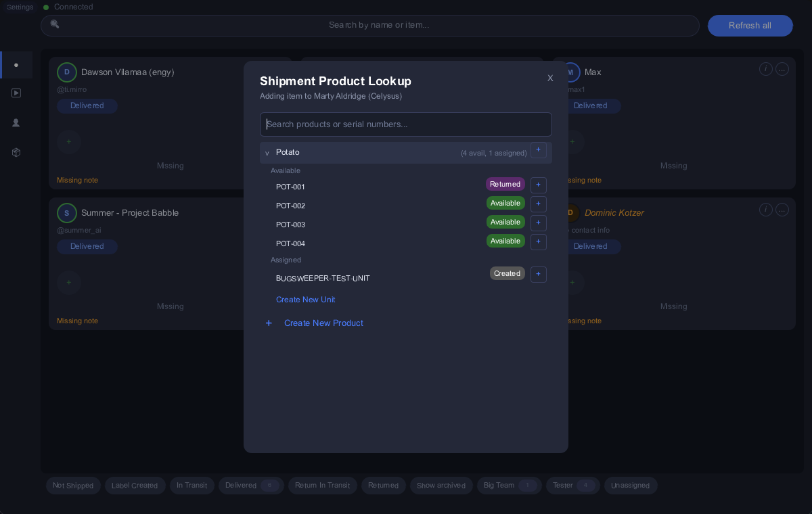Image resolution: width=812 pixels, height=514 pixels.
Task: Add unit POT-004 with plus icon
Action: click(x=539, y=241)
